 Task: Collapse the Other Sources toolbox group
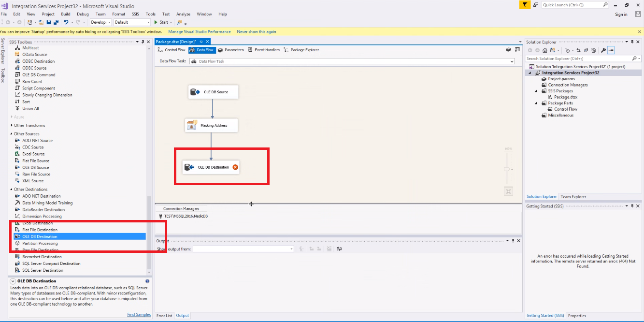(12, 134)
